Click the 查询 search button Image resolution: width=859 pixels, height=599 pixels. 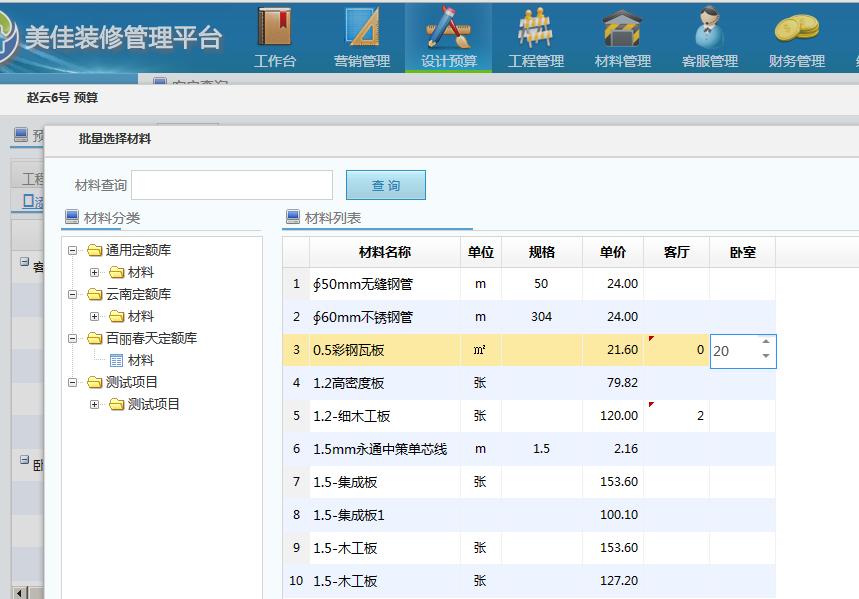(x=385, y=185)
